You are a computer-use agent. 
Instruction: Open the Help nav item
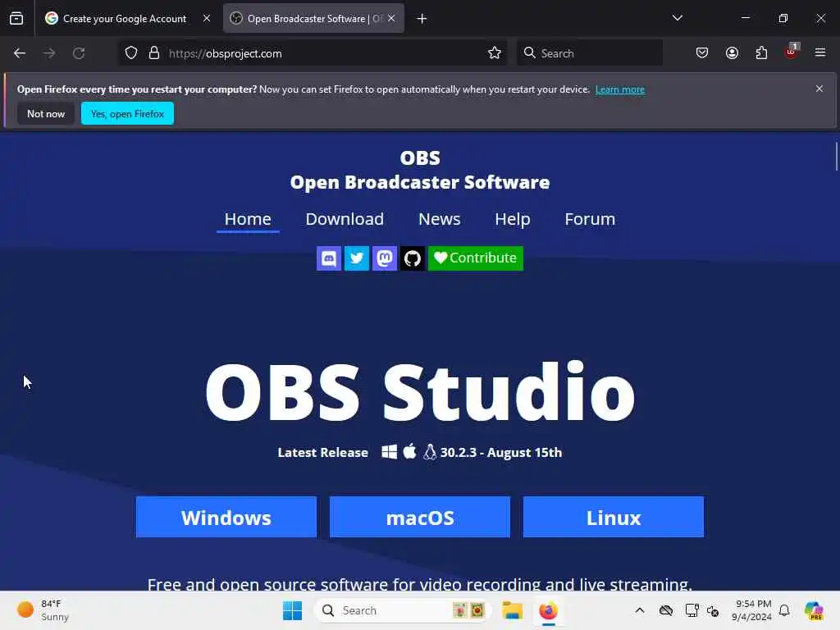[513, 219]
